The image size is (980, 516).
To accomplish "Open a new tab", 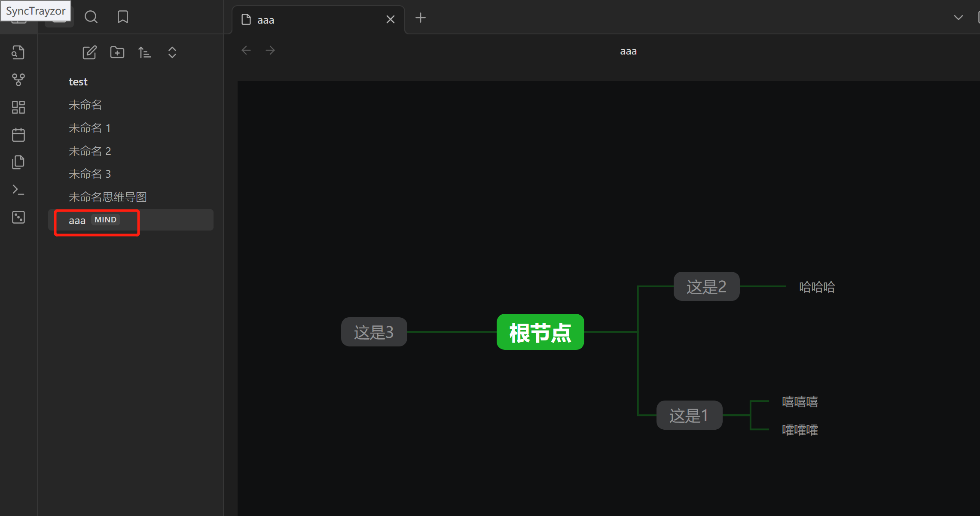I will (x=421, y=18).
